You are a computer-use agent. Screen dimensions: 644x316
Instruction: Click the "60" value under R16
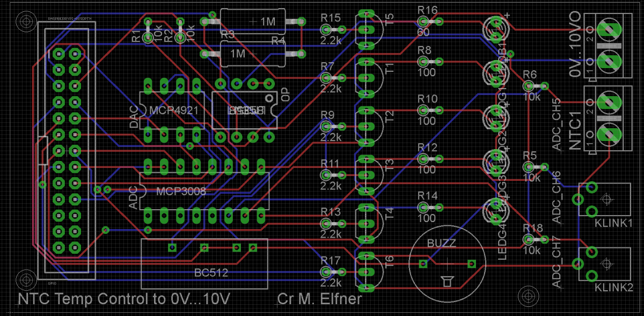[x=423, y=32]
